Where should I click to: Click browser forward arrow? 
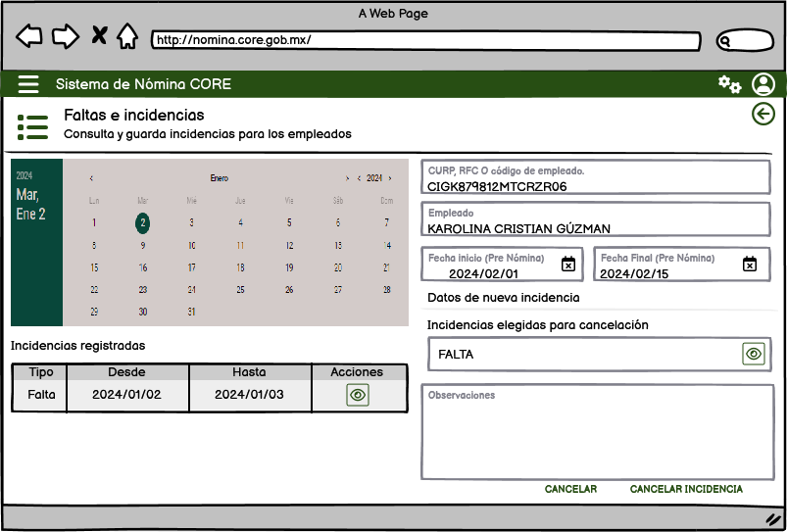(x=65, y=36)
